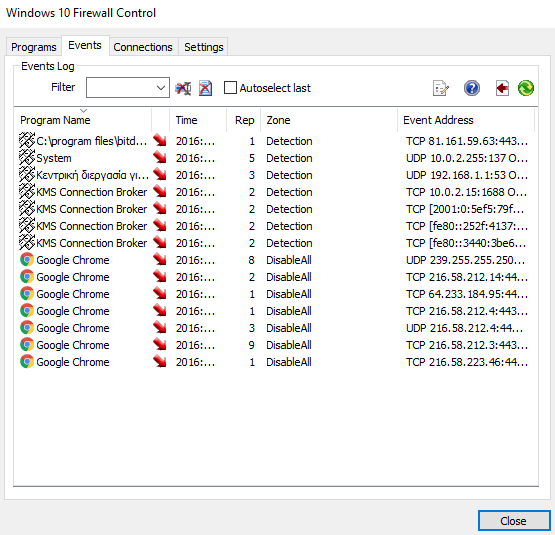Click DisableAll zone in 216.58.223.46 row
Viewport: 555px width, 535px height.
[289, 362]
